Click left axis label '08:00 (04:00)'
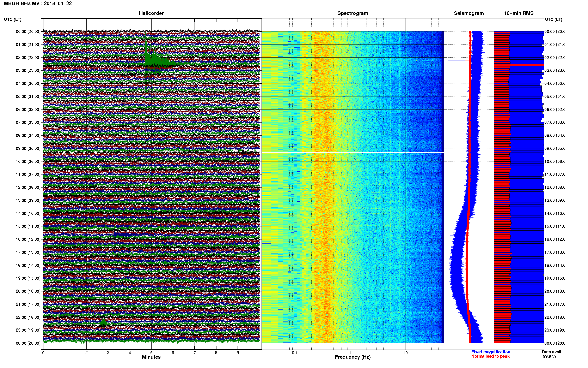 point(28,135)
